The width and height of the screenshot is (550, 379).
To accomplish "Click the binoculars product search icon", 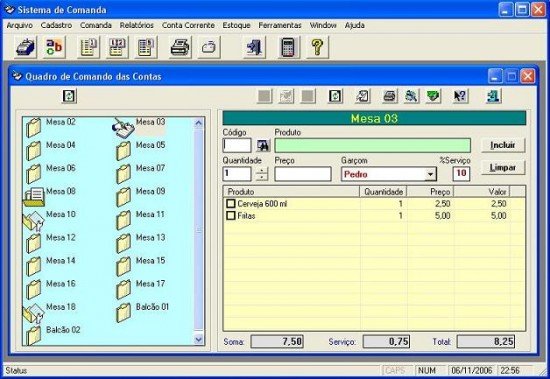I will click(x=263, y=145).
